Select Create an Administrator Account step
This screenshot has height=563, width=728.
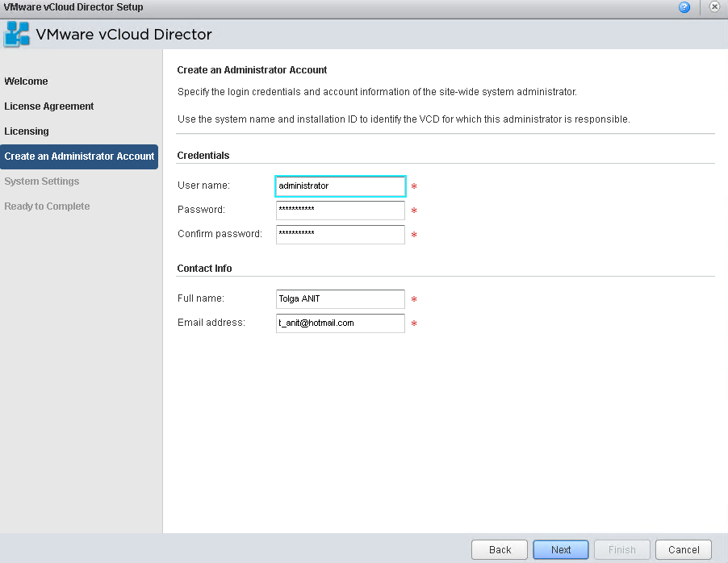pos(79,156)
